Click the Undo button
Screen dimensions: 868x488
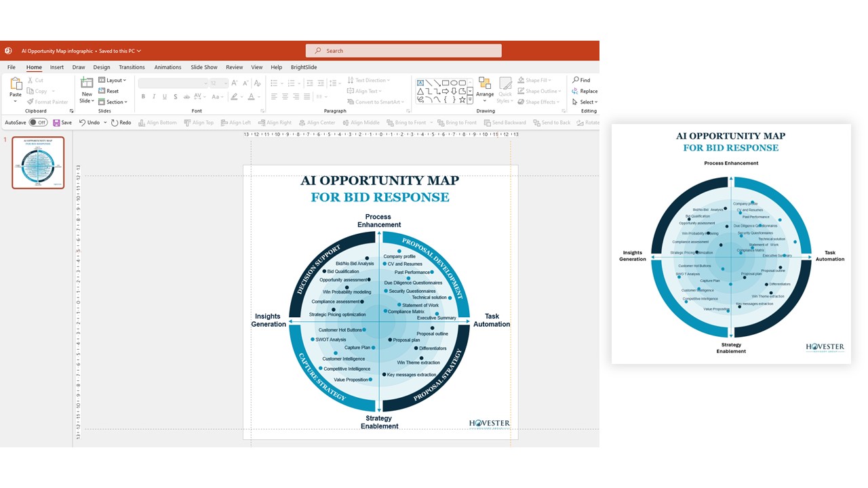pyautogui.click(x=90, y=123)
